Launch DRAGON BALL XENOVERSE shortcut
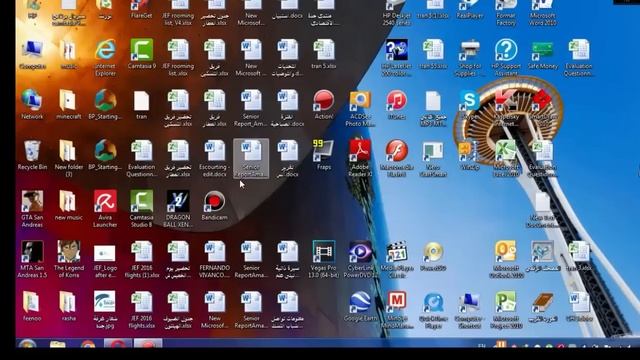 (178, 209)
